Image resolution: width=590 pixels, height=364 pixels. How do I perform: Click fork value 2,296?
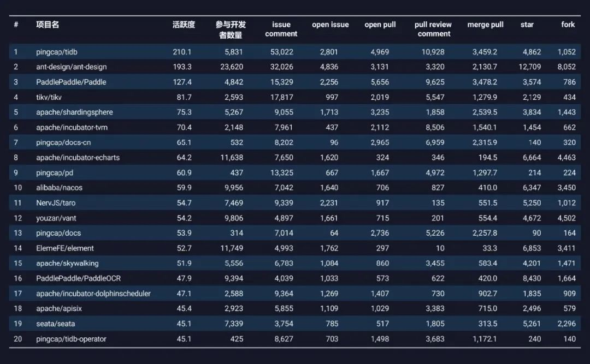(567, 324)
